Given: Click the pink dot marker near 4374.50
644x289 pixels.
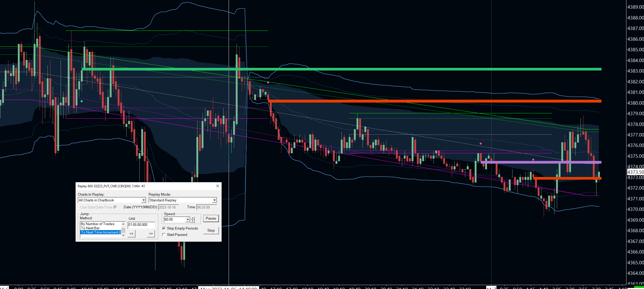Looking at the screenshot, I should (x=533, y=160).
